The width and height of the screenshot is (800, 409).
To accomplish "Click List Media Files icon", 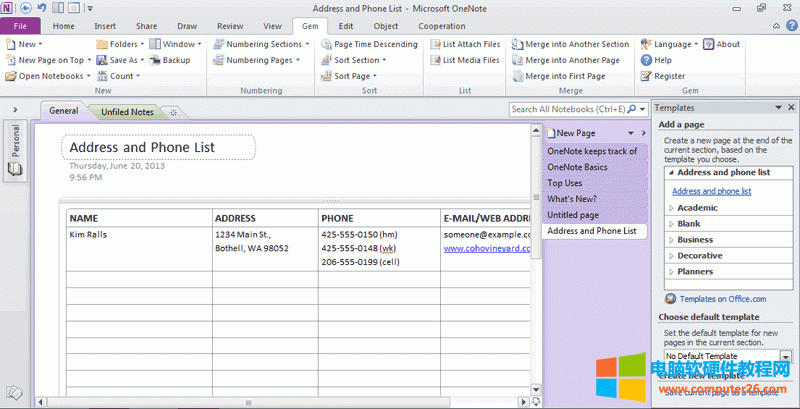I will [x=436, y=60].
